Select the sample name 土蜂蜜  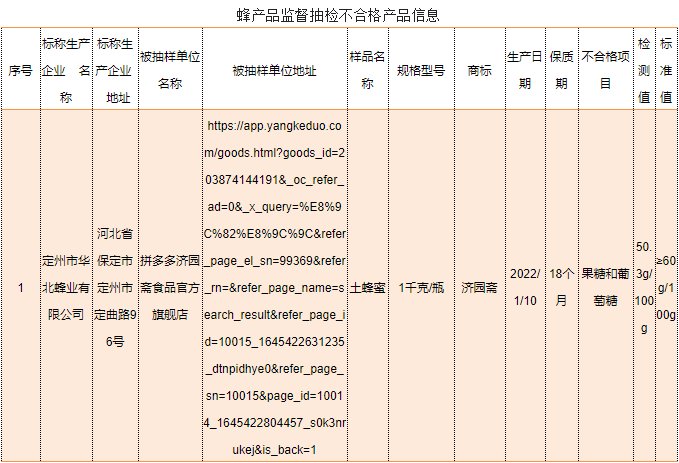366,288
